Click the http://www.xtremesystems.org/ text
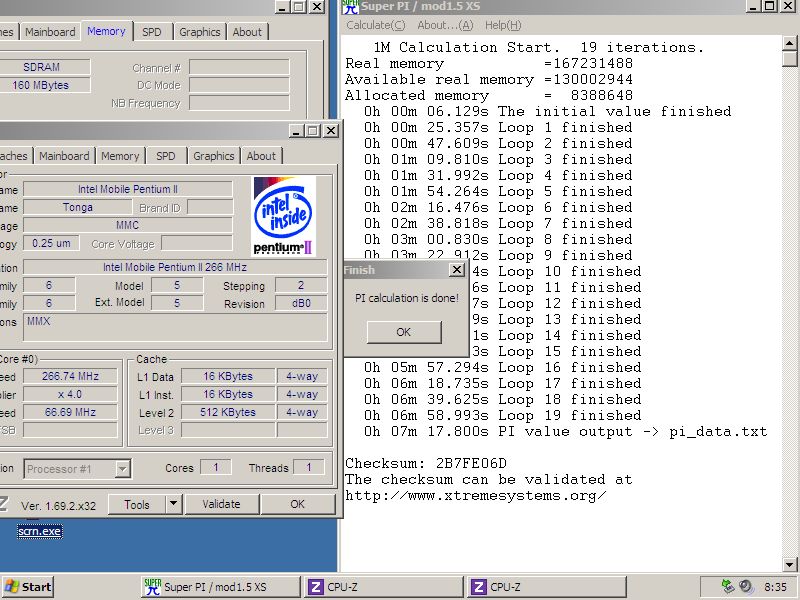 [476, 495]
